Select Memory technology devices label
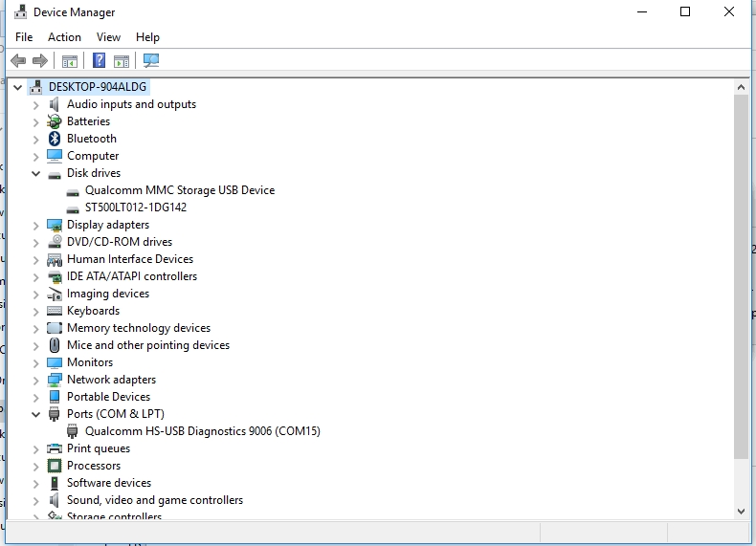 (x=139, y=328)
